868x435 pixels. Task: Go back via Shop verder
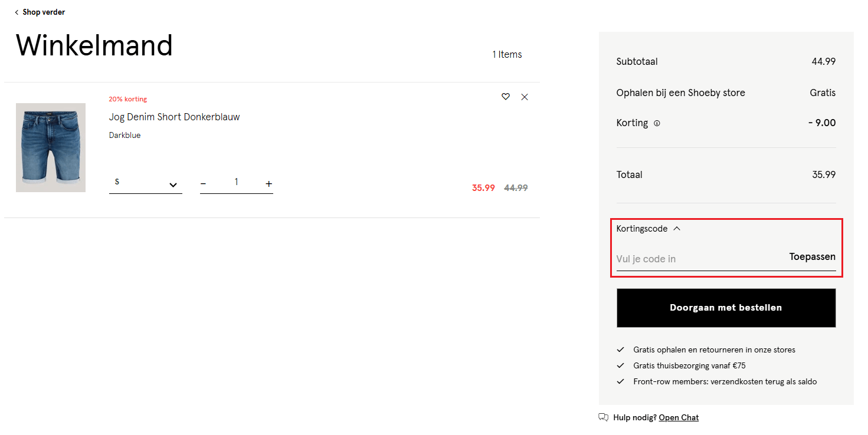click(x=40, y=12)
